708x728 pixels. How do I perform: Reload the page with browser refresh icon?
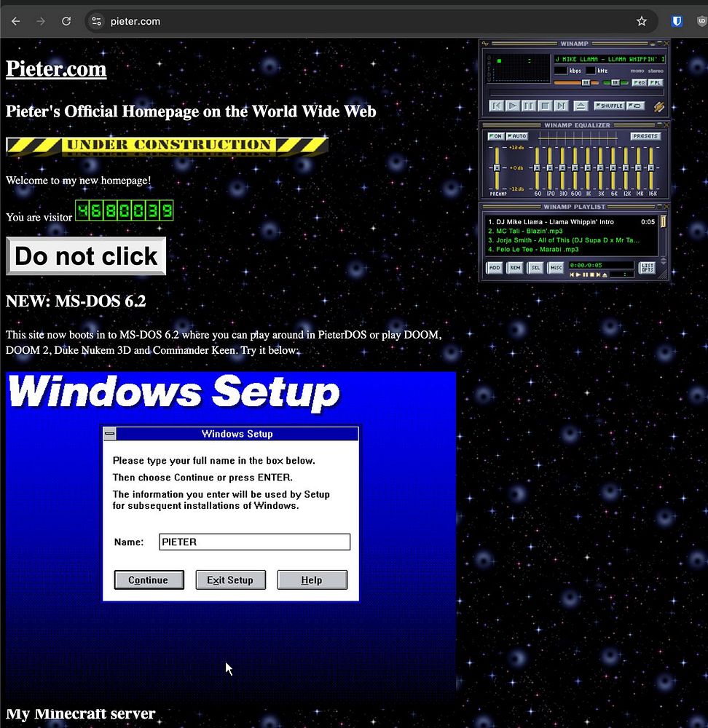coord(66,21)
